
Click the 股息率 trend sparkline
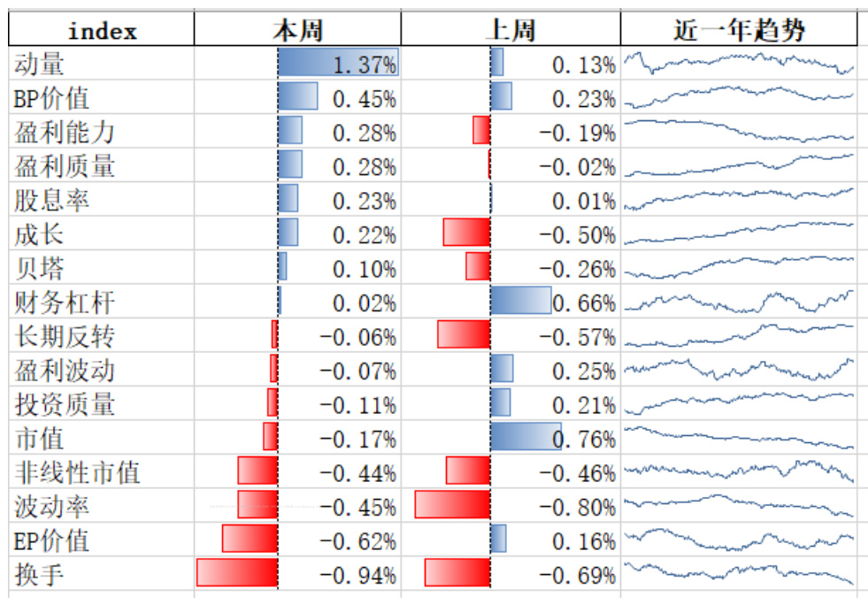click(x=739, y=200)
